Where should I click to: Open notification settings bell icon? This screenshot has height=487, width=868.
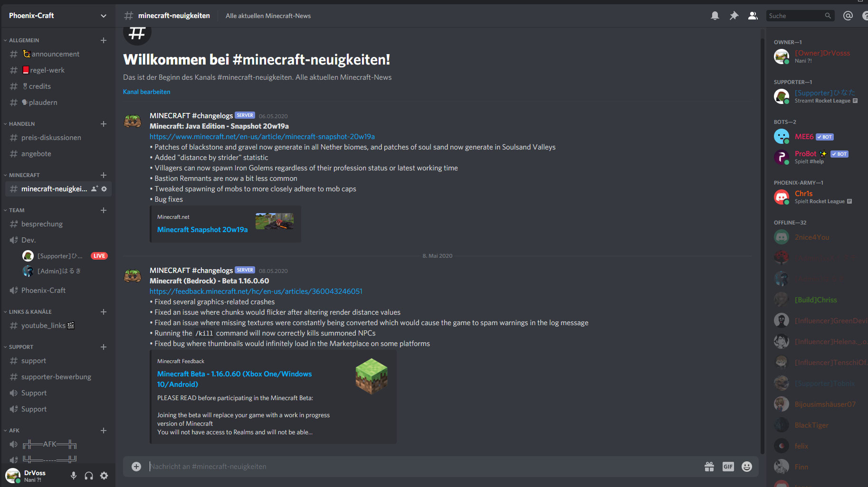715,16
